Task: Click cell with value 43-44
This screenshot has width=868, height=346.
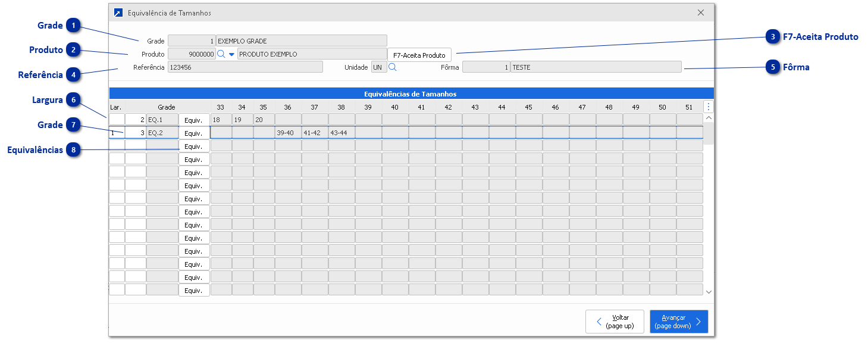Action: [341, 133]
